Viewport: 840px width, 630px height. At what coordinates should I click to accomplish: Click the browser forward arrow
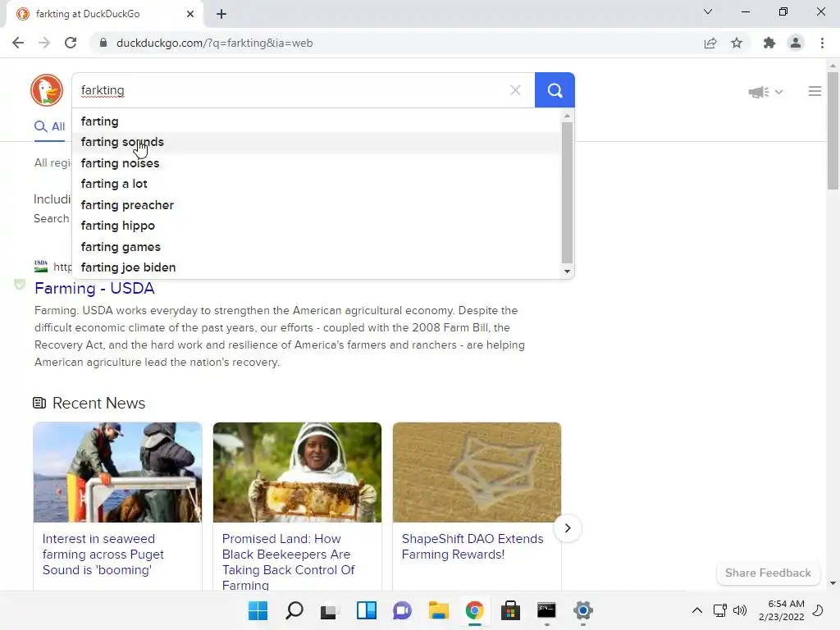(44, 43)
